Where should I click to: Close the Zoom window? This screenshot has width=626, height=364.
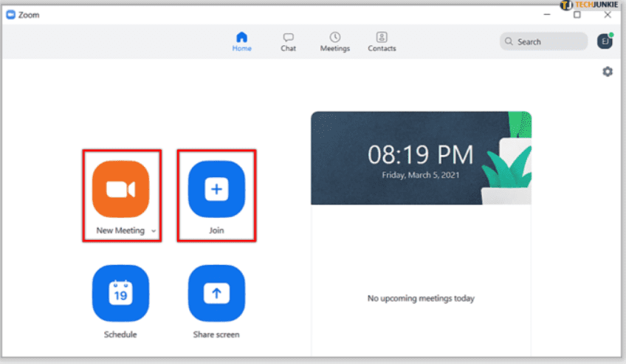click(x=608, y=15)
